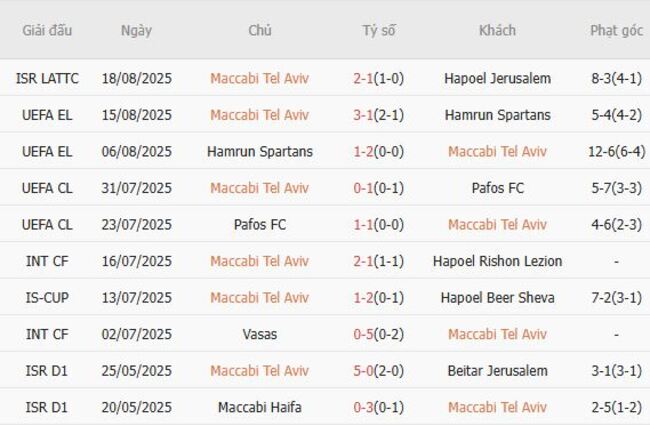Click the Ngày column header
The width and height of the screenshot is (650, 426).
coord(136,30)
